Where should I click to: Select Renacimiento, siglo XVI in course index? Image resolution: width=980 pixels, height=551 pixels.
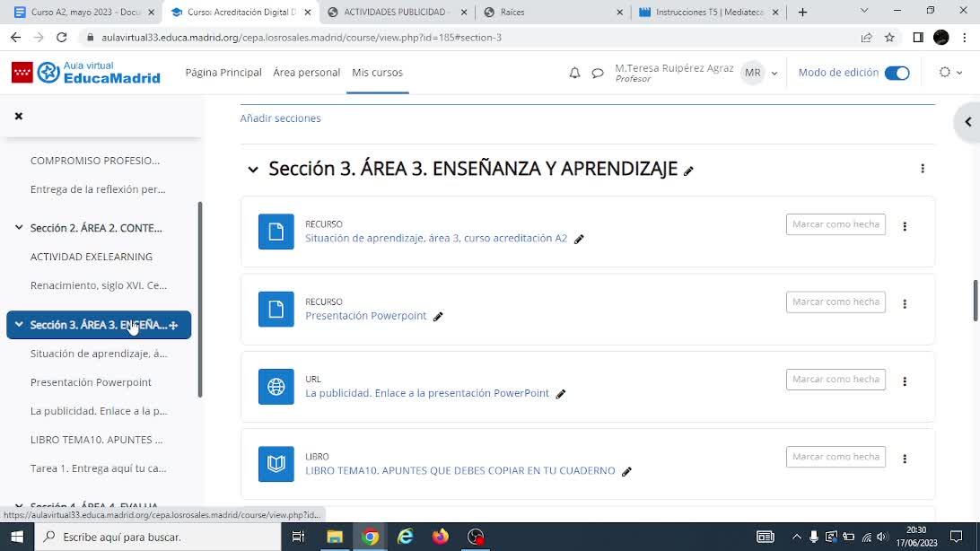tap(99, 285)
